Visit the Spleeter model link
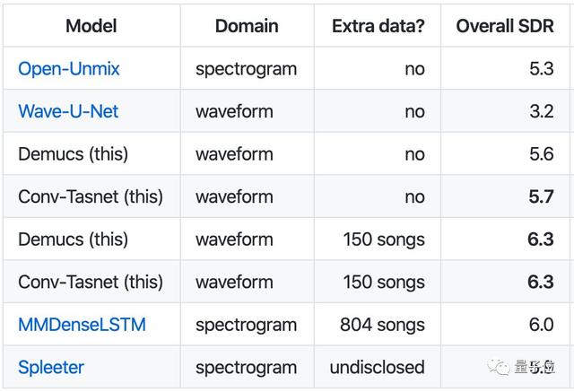This screenshot has width=574, height=392. (51, 367)
